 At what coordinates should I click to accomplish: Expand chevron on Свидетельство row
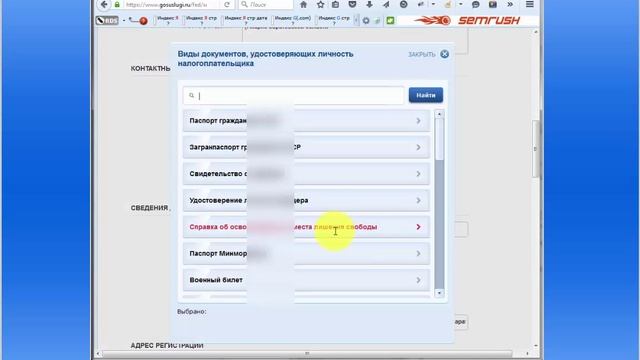(418, 174)
